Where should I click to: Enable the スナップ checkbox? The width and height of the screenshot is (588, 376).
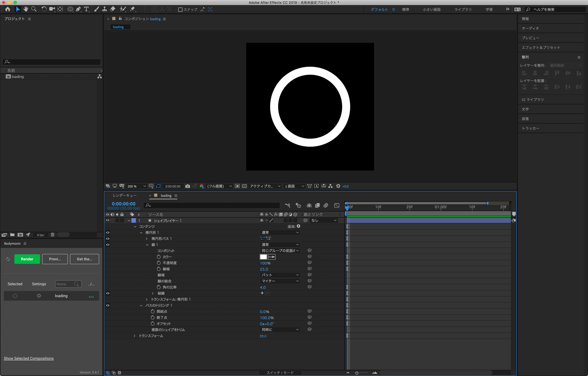[x=180, y=10]
